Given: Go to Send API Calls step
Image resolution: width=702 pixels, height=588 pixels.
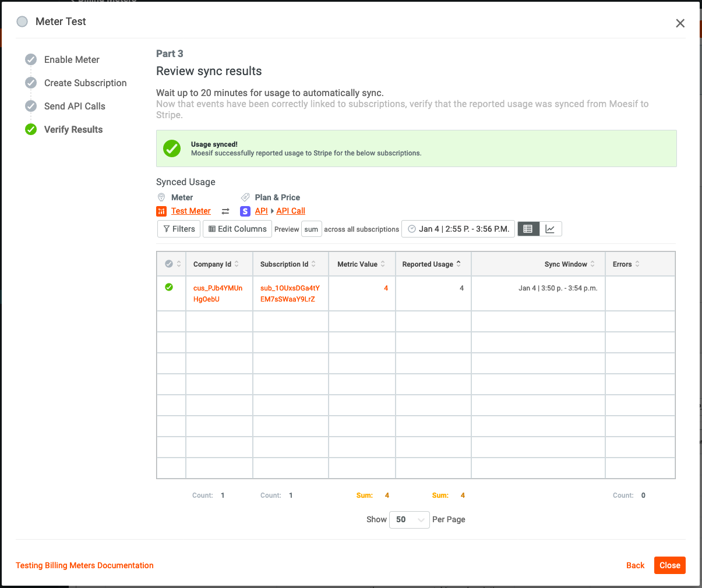Looking at the screenshot, I should pyautogui.click(x=75, y=106).
